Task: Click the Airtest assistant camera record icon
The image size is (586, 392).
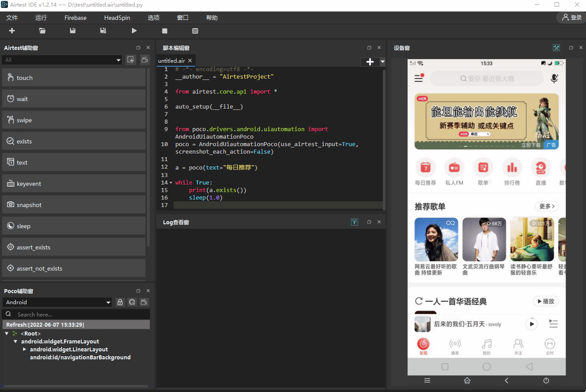Action: click(x=144, y=60)
